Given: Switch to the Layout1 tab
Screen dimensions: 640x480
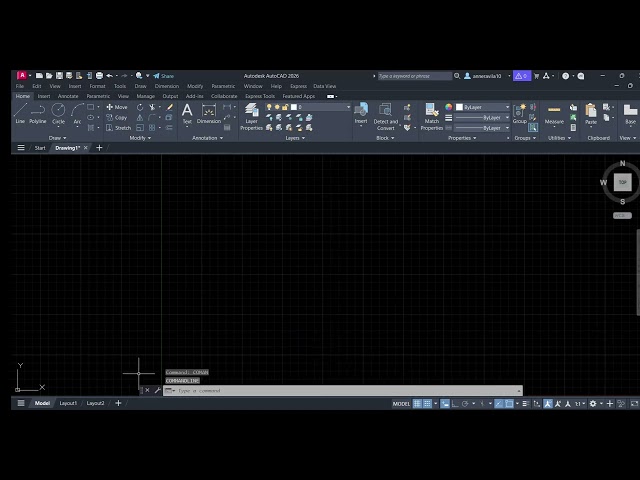Looking at the screenshot, I should click(x=68, y=403).
